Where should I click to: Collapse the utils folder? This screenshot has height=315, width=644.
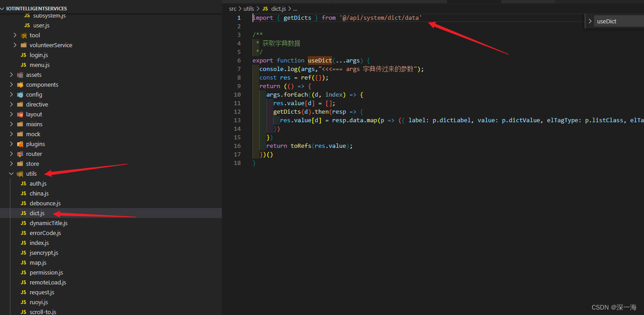click(11, 173)
